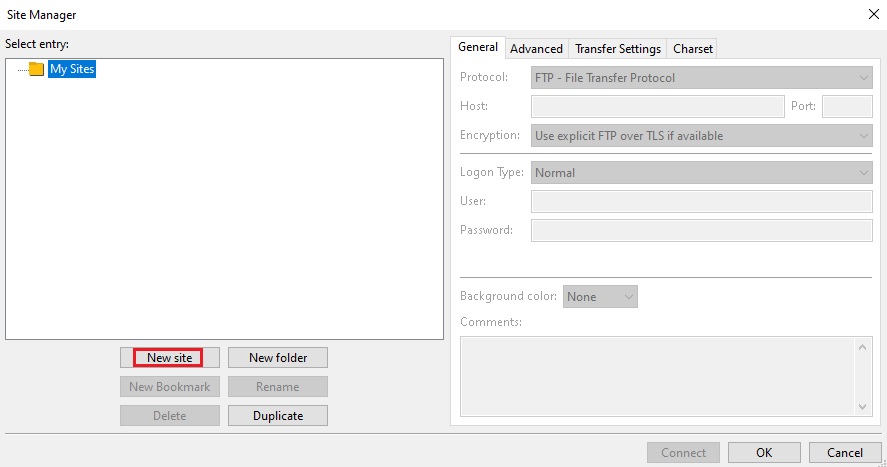Open the Transfer Settings tab
This screenshot has height=467, width=887.
[x=618, y=49]
